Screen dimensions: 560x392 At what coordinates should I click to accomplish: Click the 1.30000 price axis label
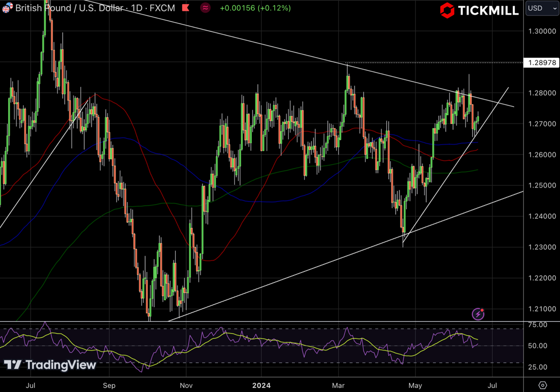click(542, 31)
